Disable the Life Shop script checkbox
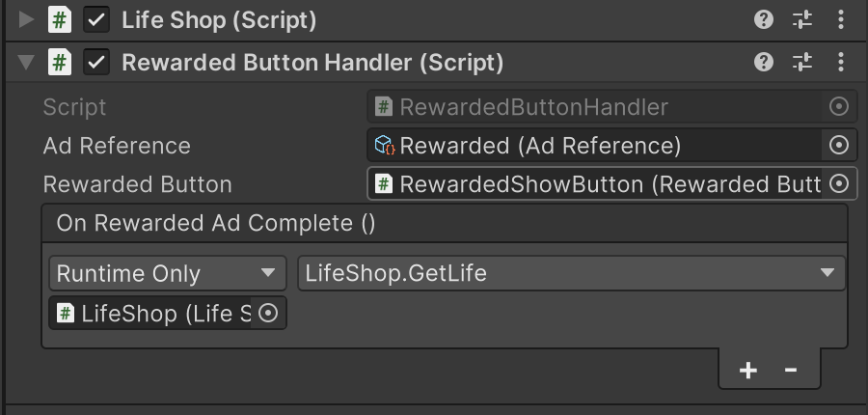The image size is (868, 415). (96, 19)
